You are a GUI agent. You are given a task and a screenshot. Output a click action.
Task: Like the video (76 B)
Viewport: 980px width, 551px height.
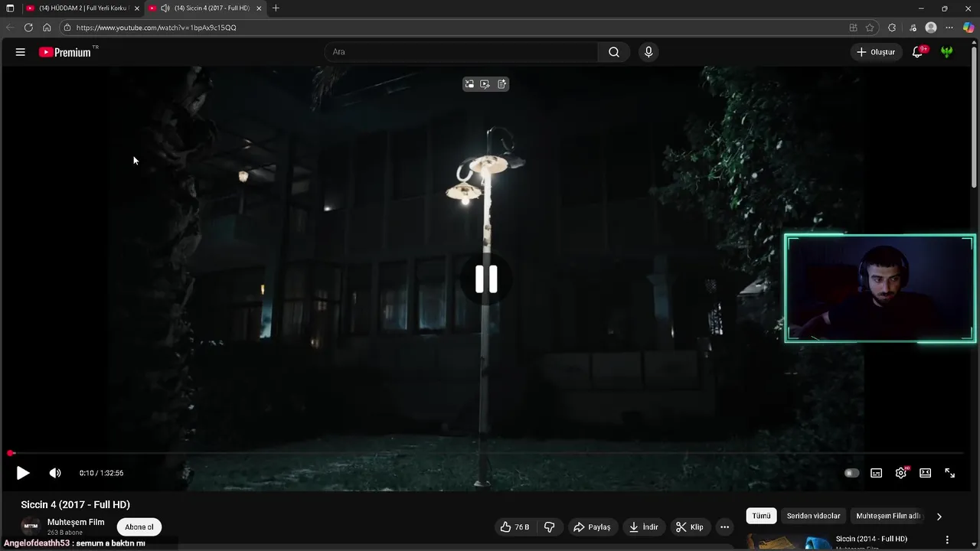coord(514,527)
